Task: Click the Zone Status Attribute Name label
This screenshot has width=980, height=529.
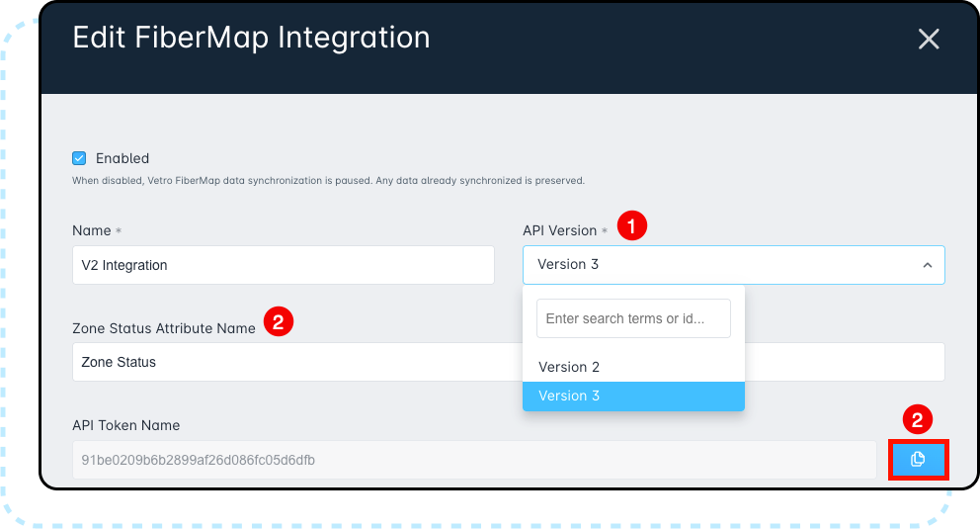Action: pos(164,328)
